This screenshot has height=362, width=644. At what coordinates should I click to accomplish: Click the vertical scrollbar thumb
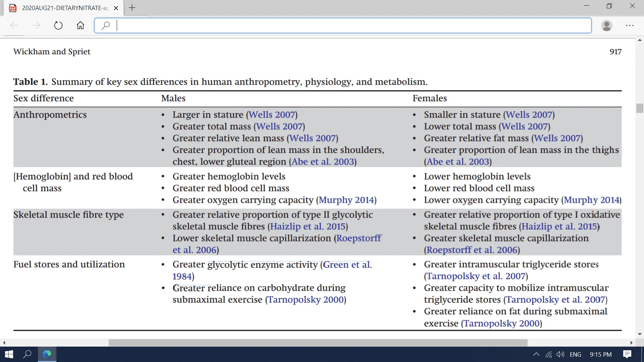coord(640,108)
